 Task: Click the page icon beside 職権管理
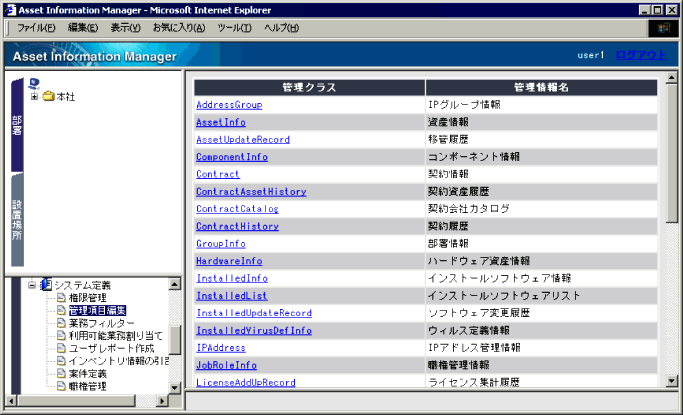tap(61, 386)
